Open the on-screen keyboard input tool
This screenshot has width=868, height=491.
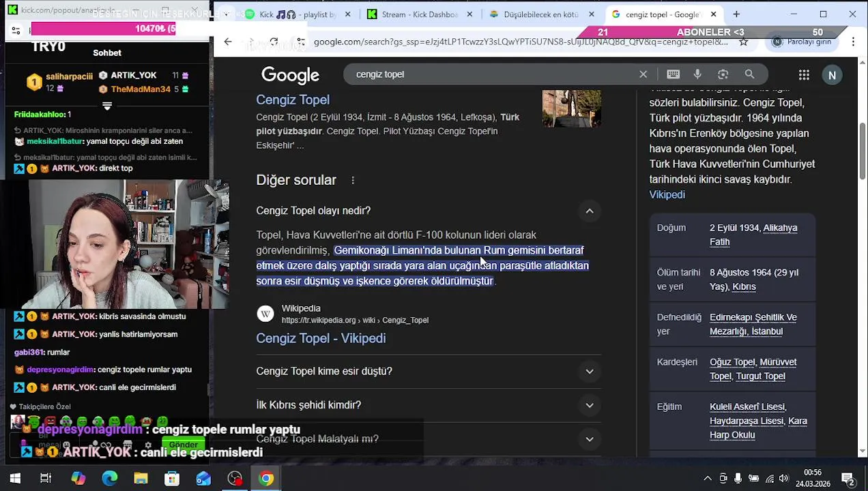(x=673, y=74)
